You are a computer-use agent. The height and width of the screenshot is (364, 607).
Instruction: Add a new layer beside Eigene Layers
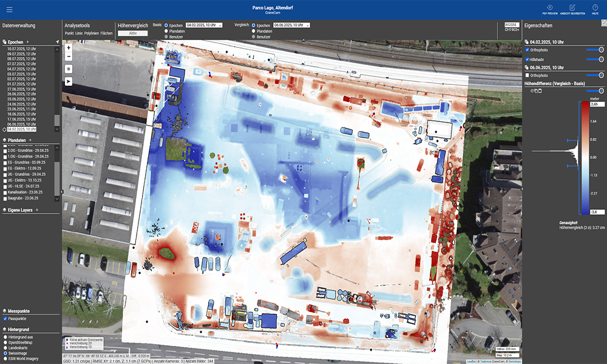[x=37, y=210]
